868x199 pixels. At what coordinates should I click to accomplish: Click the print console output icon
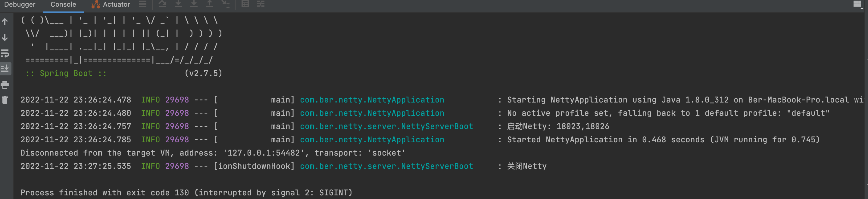point(5,85)
